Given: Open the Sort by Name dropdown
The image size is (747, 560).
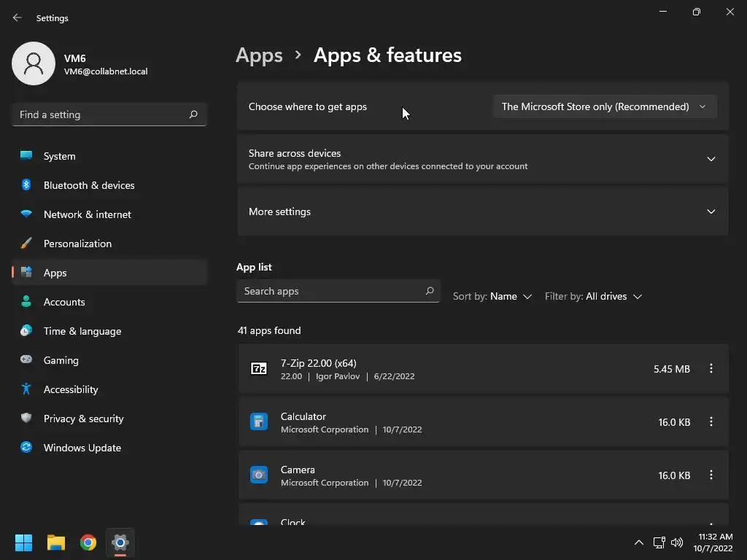Looking at the screenshot, I should (492, 297).
